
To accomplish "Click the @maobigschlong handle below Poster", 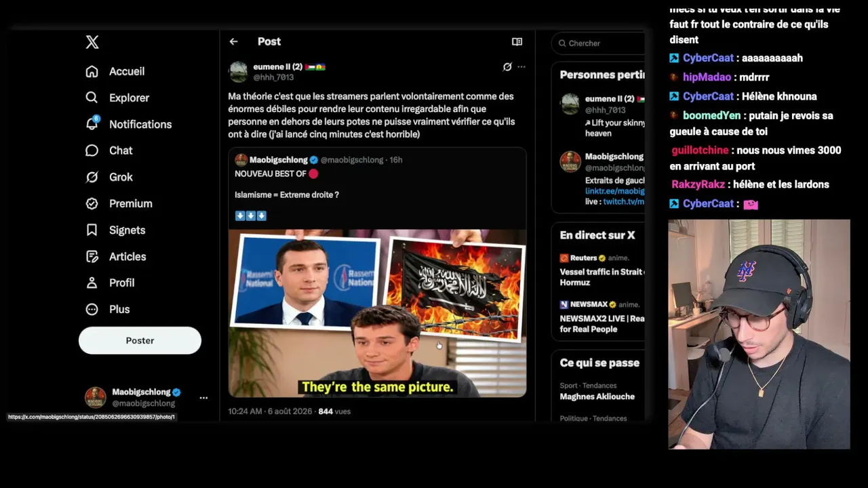I will [143, 403].
